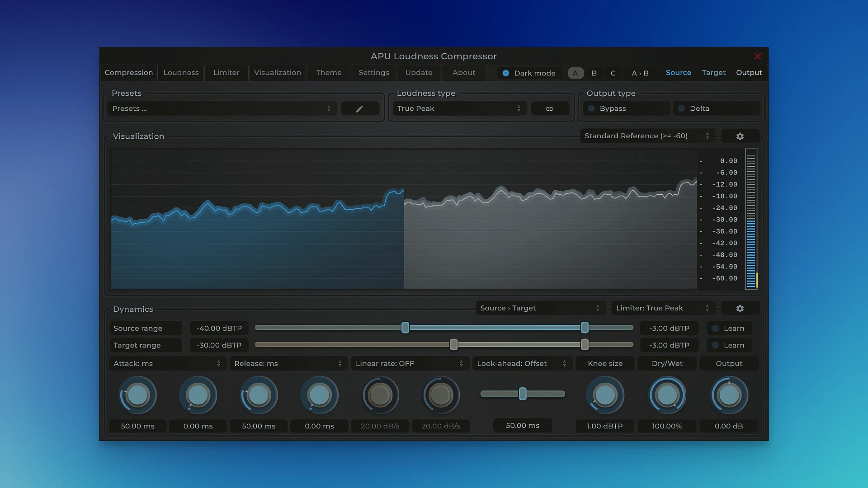This screenshot has height=488, width=868.
Task: Open the Presets dropdown
Action: tap(221, 108)
